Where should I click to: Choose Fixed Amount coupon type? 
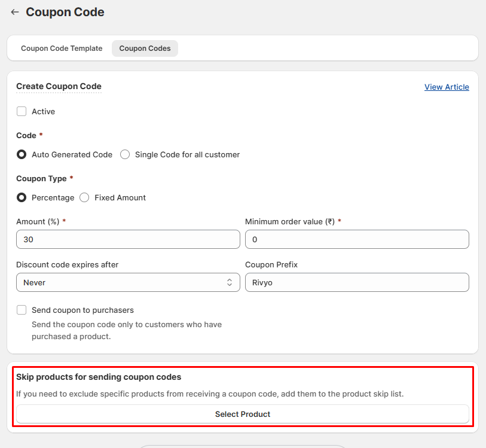click(84, 197)
